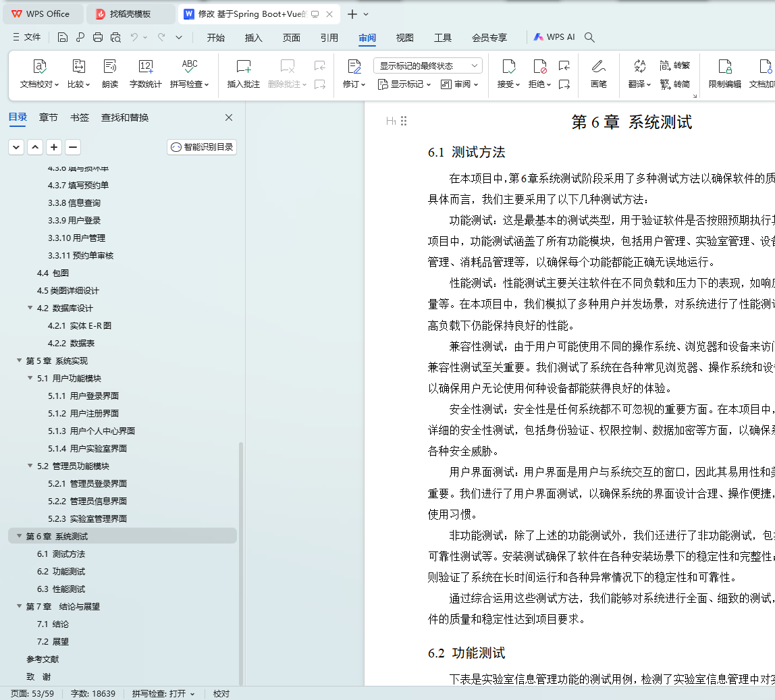Switch to the 引用 ribbon tab
This screenshot has width=775, height=700.
coord(329,38)
